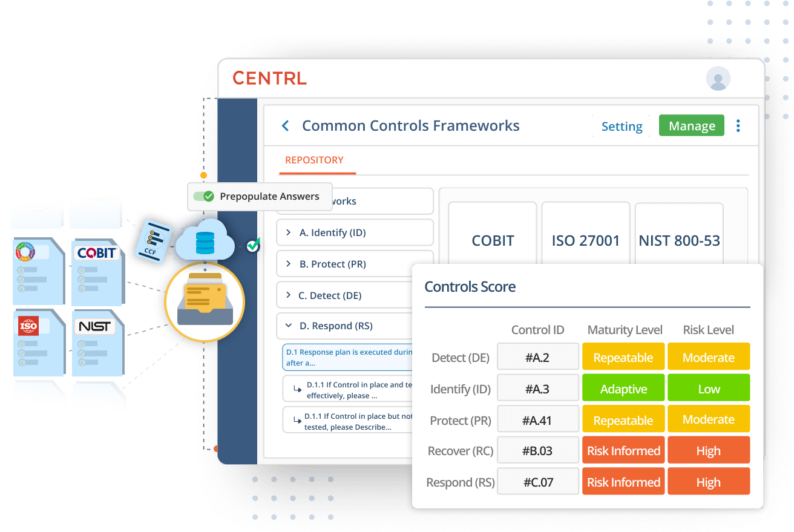Screen dimensions: 794x532
Task: Open D.1 Response plan is executed item
Action: 349,357
